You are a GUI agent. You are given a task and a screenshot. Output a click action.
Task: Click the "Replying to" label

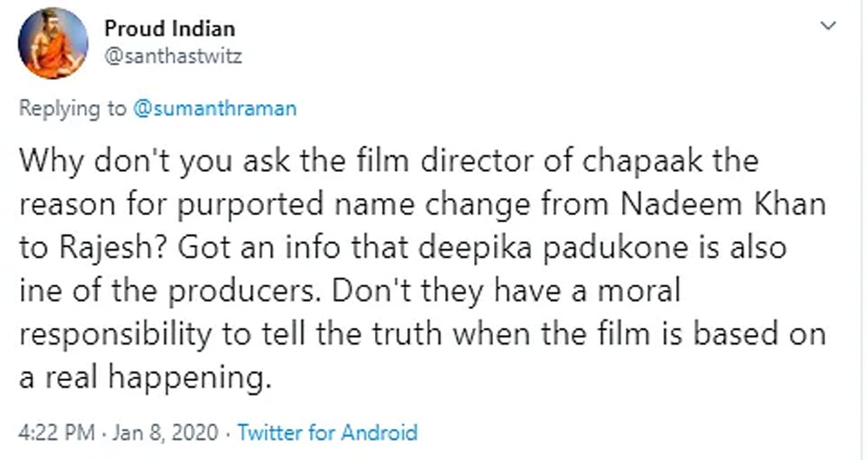click(72, 108)
